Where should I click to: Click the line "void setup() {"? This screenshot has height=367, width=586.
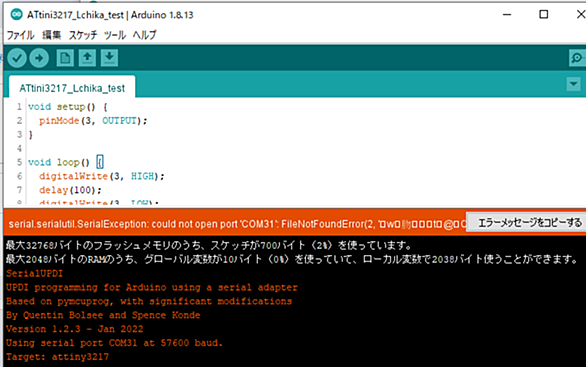point(68,107)
